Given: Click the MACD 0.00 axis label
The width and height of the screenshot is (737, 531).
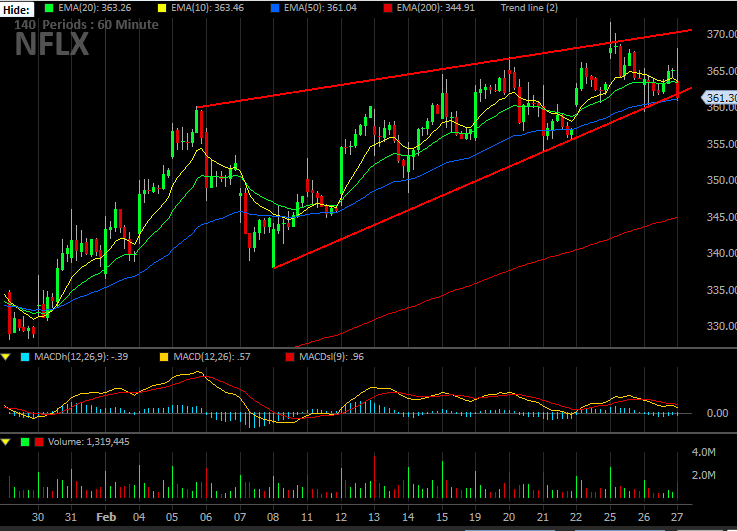Looking at the screenshot, I should 718,414.
